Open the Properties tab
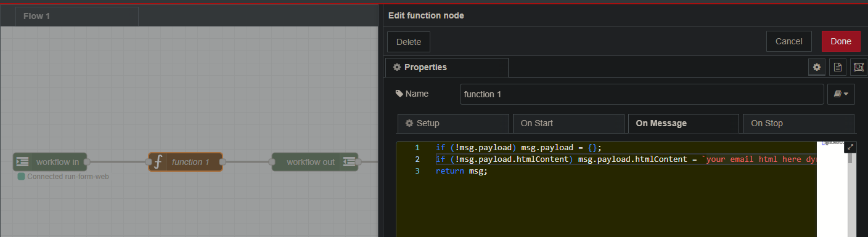The height and width of the screenshot is (237, 868). pos(446,67)
